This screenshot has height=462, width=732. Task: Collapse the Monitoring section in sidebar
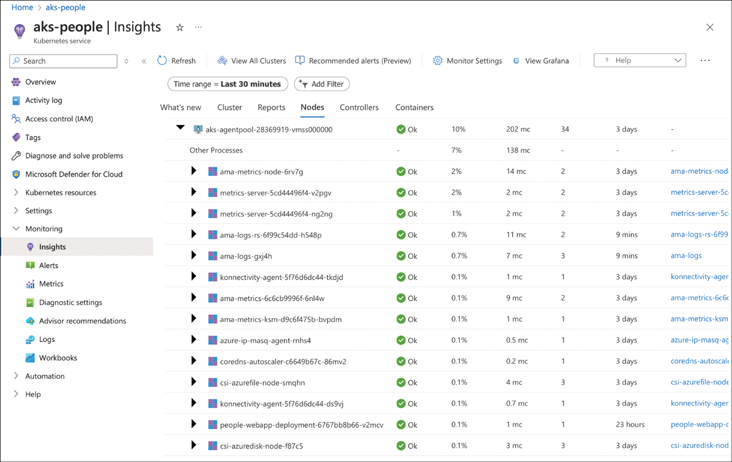click(x=16, y=229)
